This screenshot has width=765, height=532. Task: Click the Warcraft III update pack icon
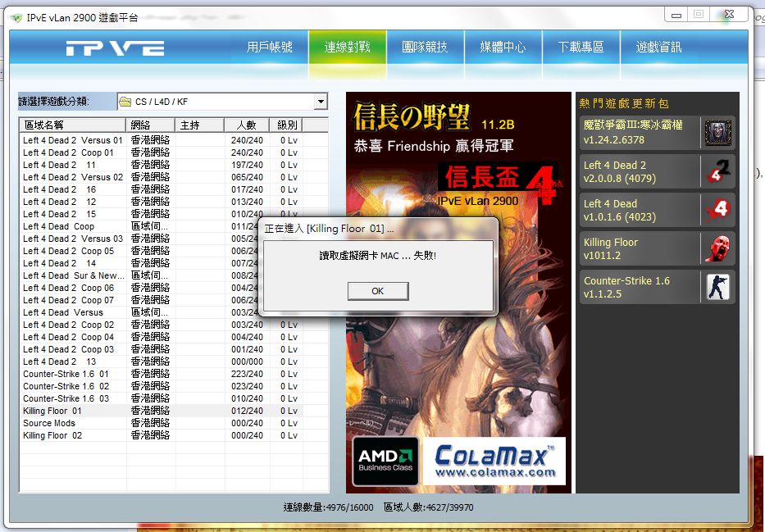pos(717,132)
